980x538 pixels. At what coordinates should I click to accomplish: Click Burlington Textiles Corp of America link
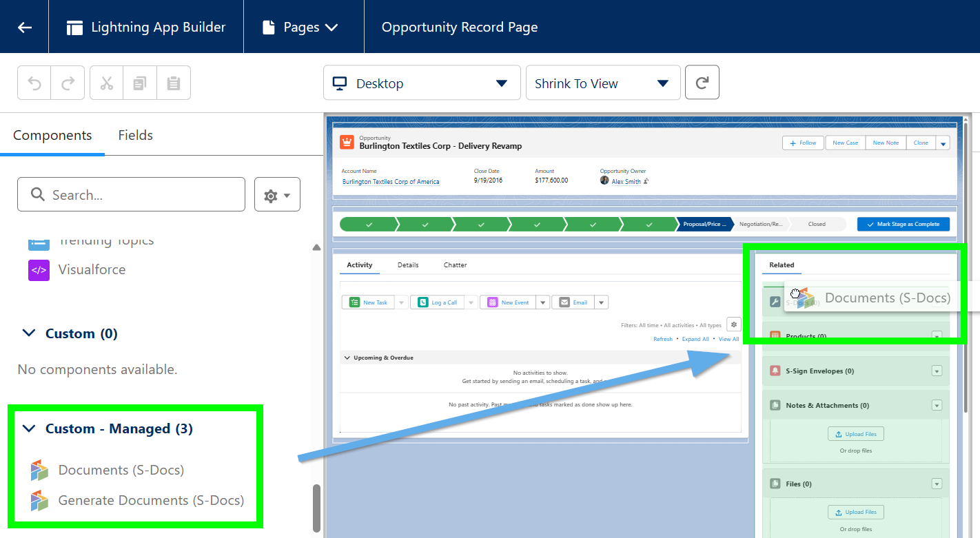[x=391, y=182]
